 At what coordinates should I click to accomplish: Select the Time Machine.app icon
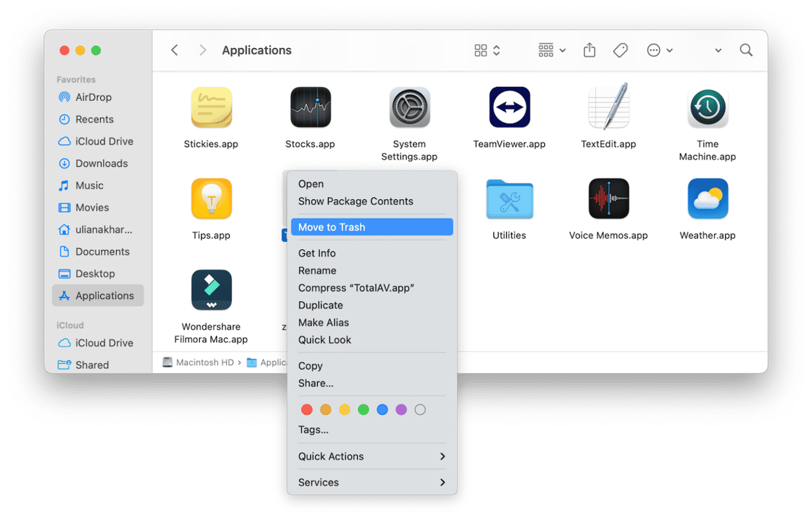(x=708, y=107)
